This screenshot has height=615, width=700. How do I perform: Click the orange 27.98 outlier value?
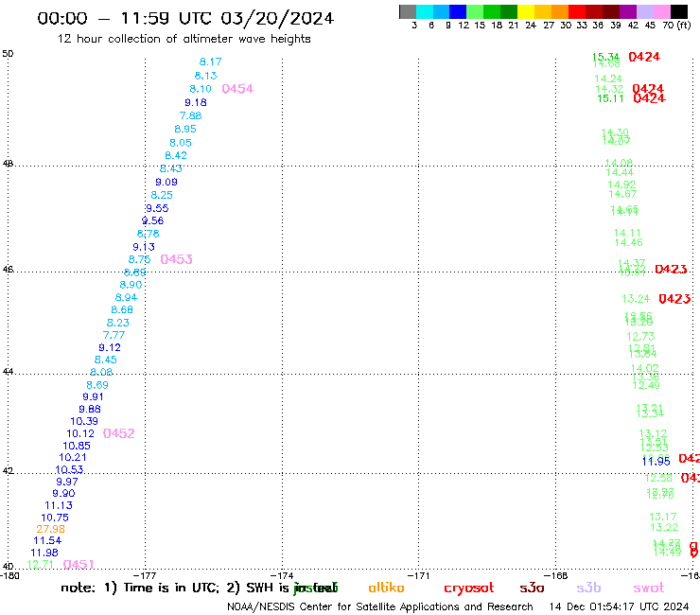[x=50, y=529]
